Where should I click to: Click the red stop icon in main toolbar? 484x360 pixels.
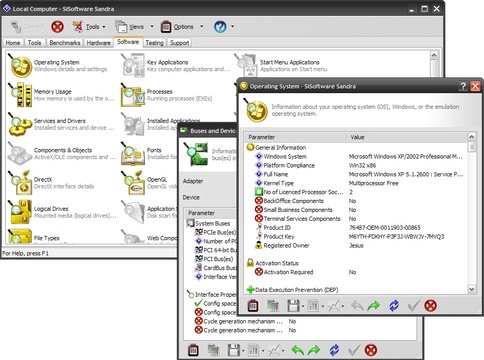(x=57, y=27)
